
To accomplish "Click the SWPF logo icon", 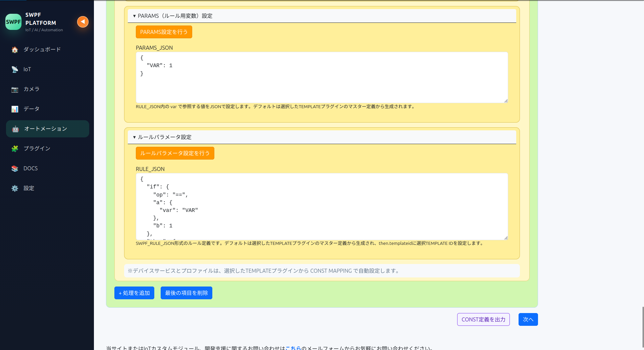I will pyautogui.click(x=13, y=22).
